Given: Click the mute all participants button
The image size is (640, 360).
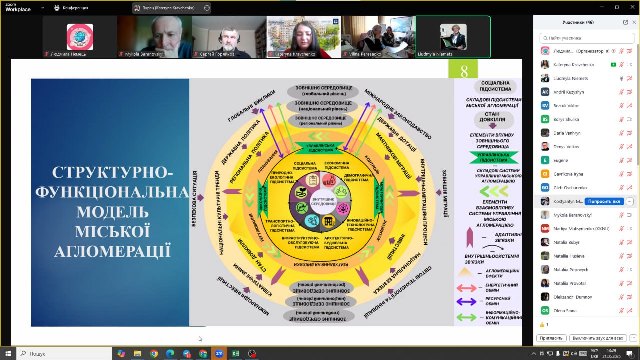Looking at the screenshot, I should click(598, 338).
